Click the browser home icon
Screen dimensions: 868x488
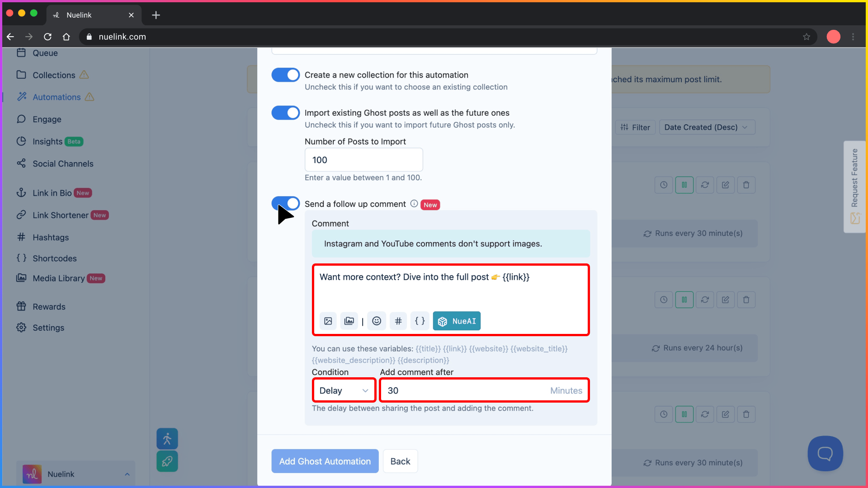(66, 37)
